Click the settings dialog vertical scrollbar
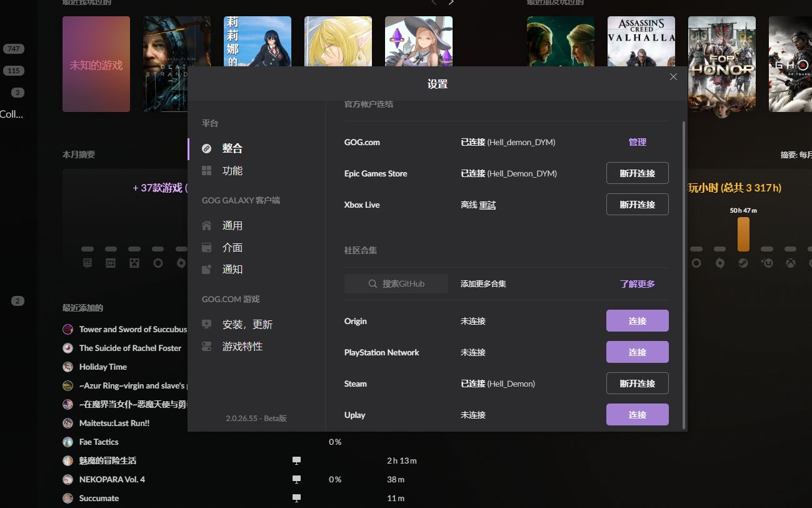This screenshot has height=508, width=812. point(684,274)
